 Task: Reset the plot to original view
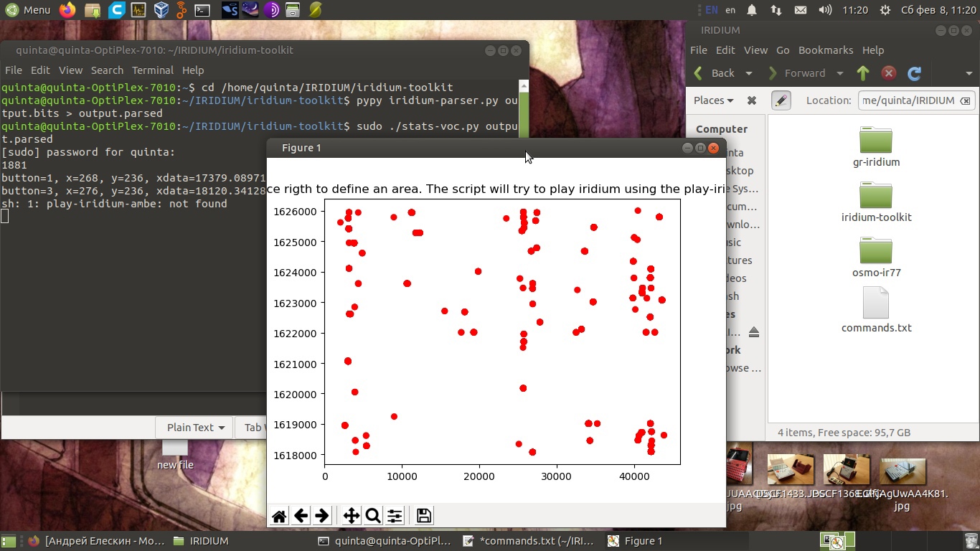point(279,516)
